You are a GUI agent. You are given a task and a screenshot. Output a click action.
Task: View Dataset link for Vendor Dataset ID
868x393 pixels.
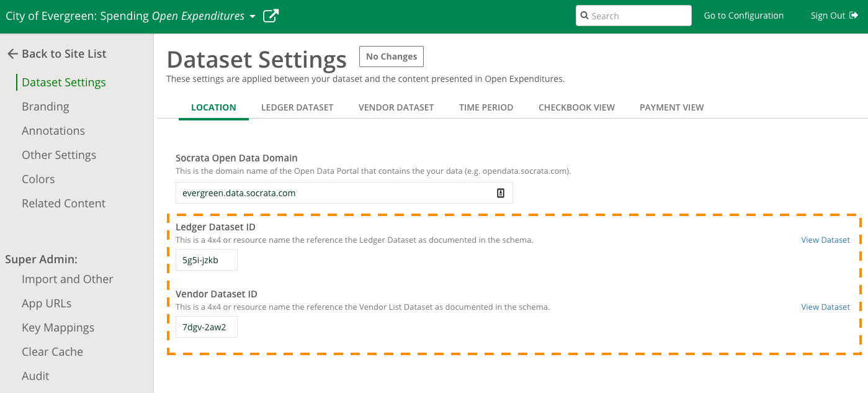tap(825, 307)
